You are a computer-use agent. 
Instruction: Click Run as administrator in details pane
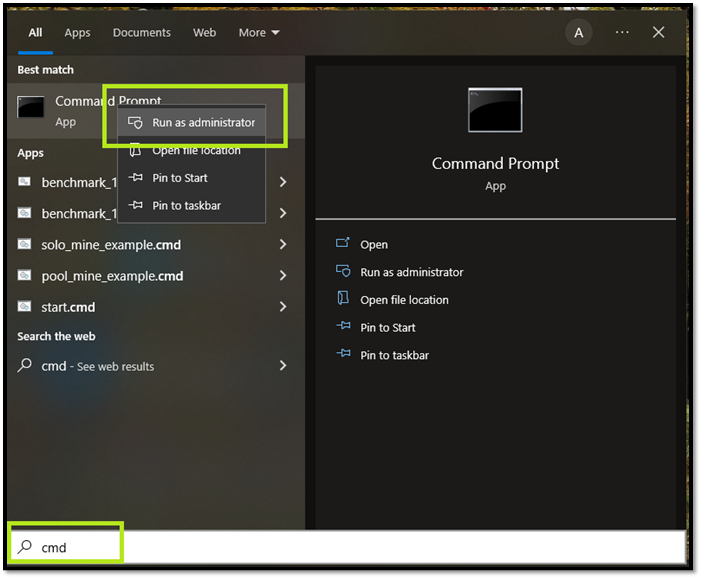coord(411,272)
